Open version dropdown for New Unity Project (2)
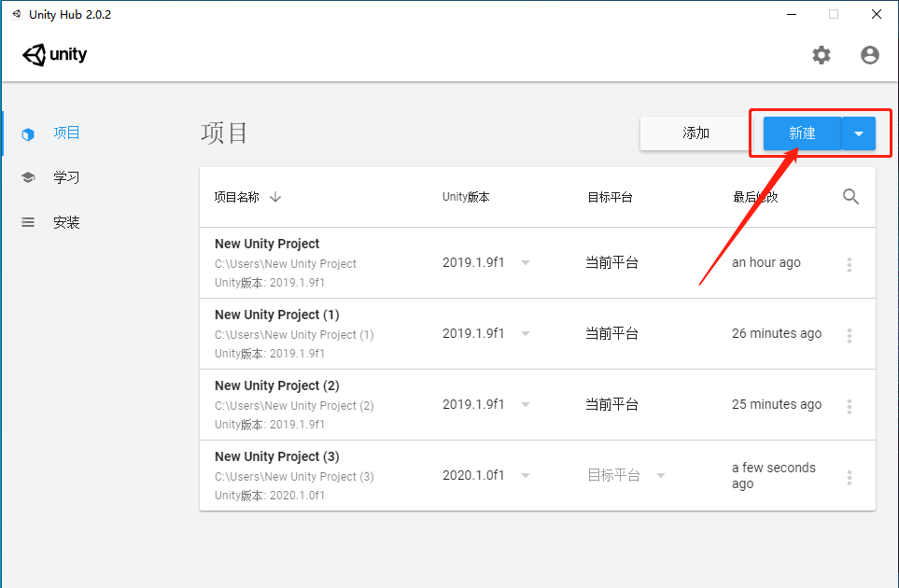Viewport: 899px width, 588px height. click(x=526, y=405)
